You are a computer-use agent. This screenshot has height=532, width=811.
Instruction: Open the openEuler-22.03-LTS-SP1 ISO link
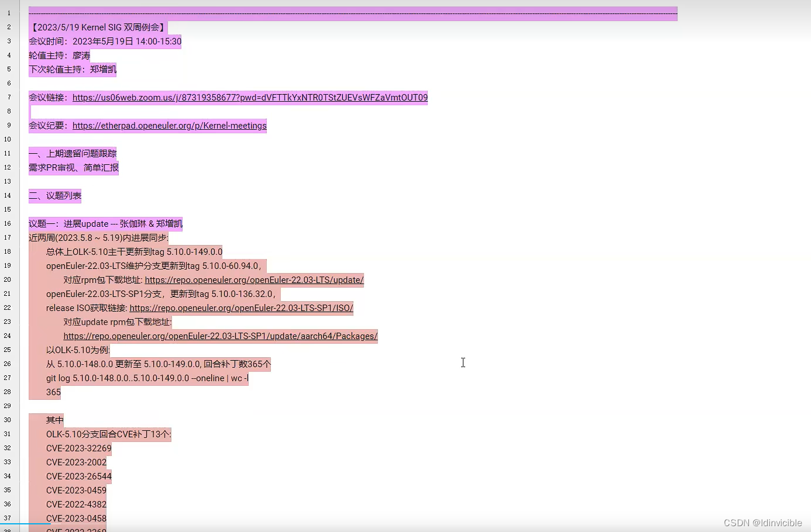[241, 308]
